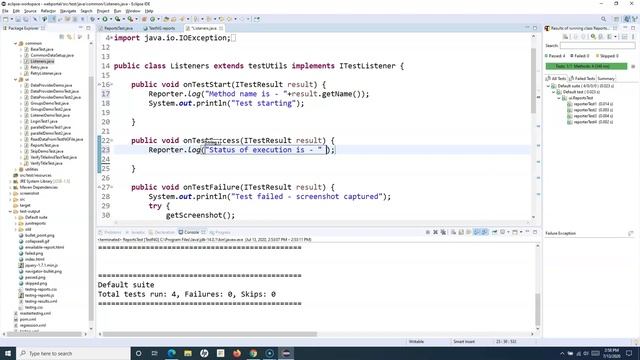Place cursor on line 18 println statement

226,103
